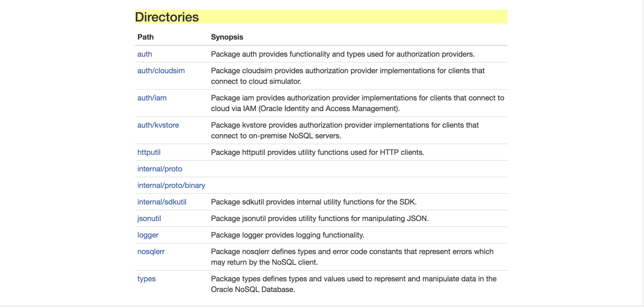Open the auth/kvstore package link
Image resolution: width=644 pixels, height=307 pixels.
click(x=158, y=125)
